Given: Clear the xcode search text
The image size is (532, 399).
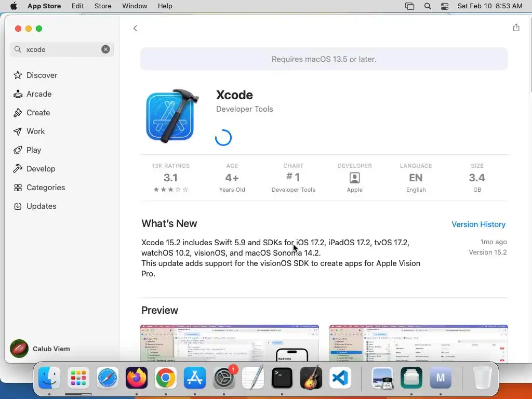Looking at the screenshot, I should pyautogui.click(x=105, y=49).
